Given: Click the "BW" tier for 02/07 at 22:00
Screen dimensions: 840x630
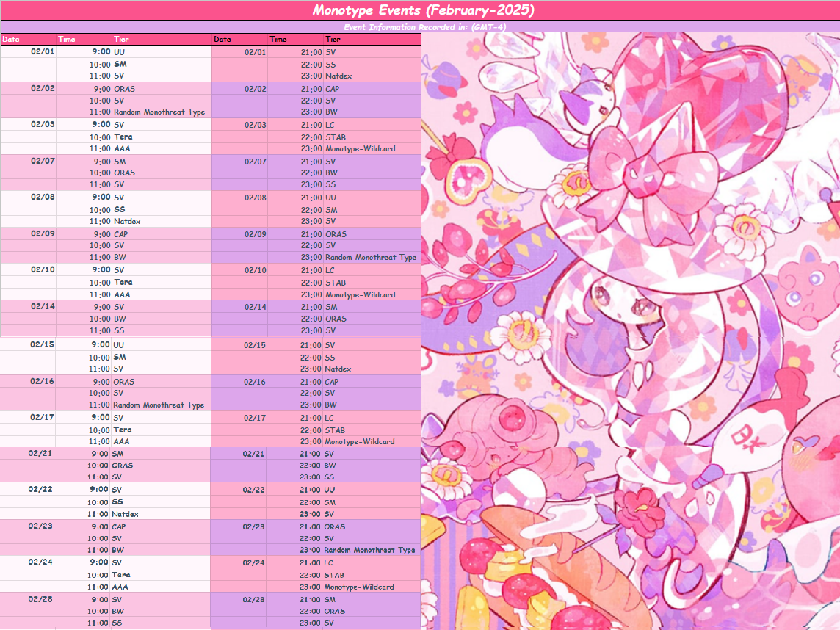Looking at the screenshot, I should 332,173.
